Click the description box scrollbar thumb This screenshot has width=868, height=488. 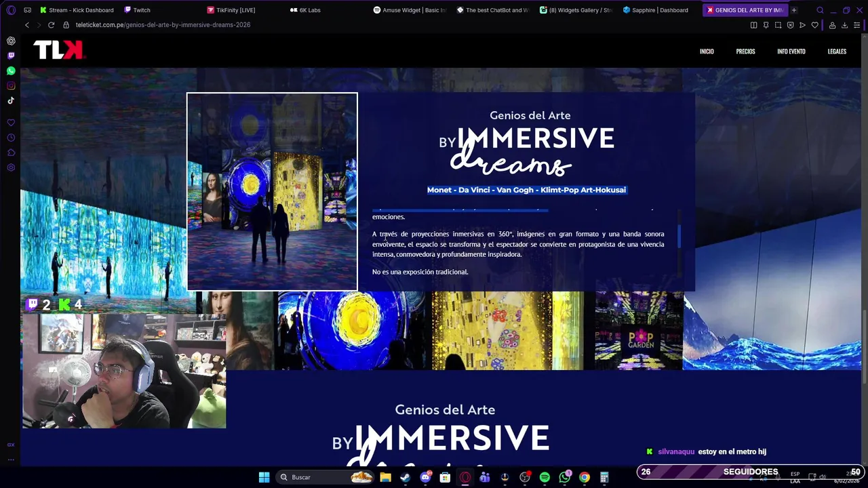coord(679,236)
